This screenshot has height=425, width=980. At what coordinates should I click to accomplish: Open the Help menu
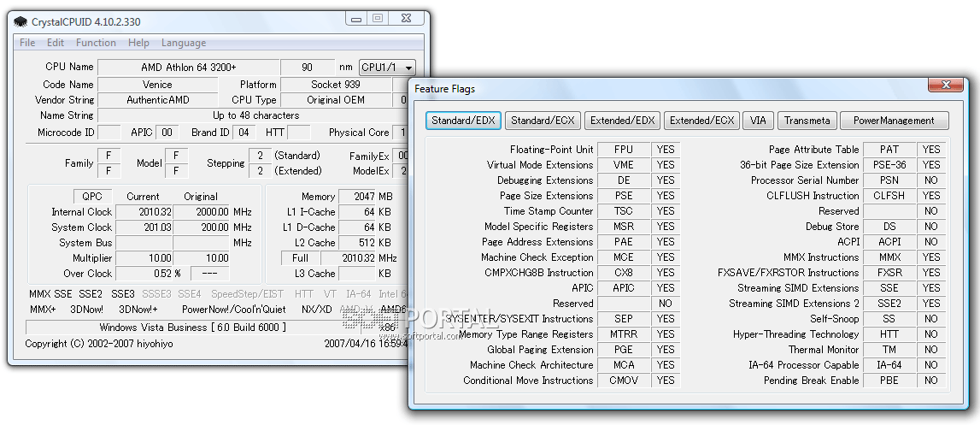(138, 43)
